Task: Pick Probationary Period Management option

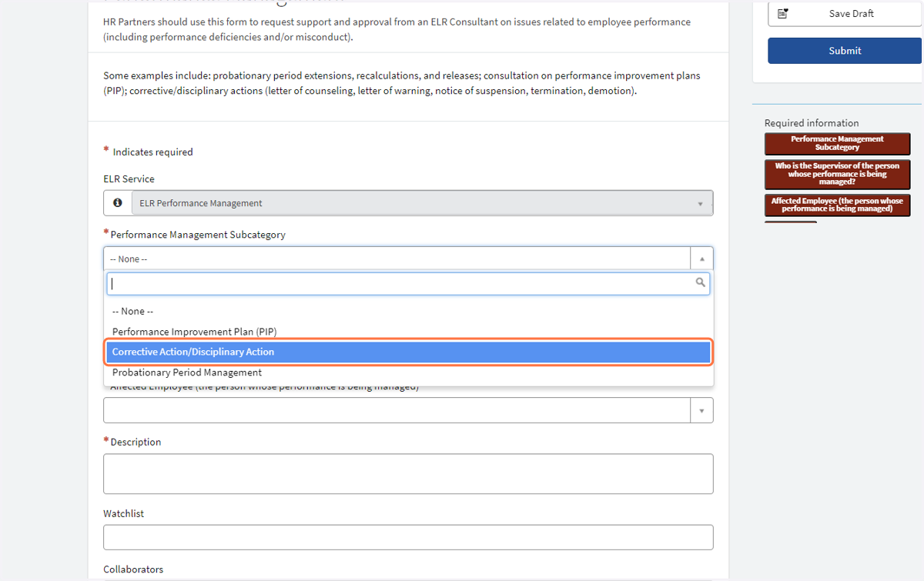Action: coord(408,372)
